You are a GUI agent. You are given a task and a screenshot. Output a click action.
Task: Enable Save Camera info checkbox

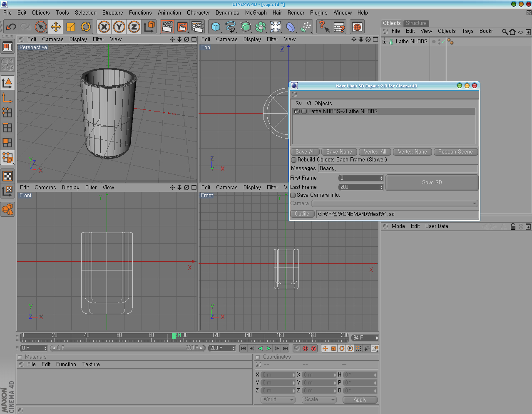click(293, 195)
